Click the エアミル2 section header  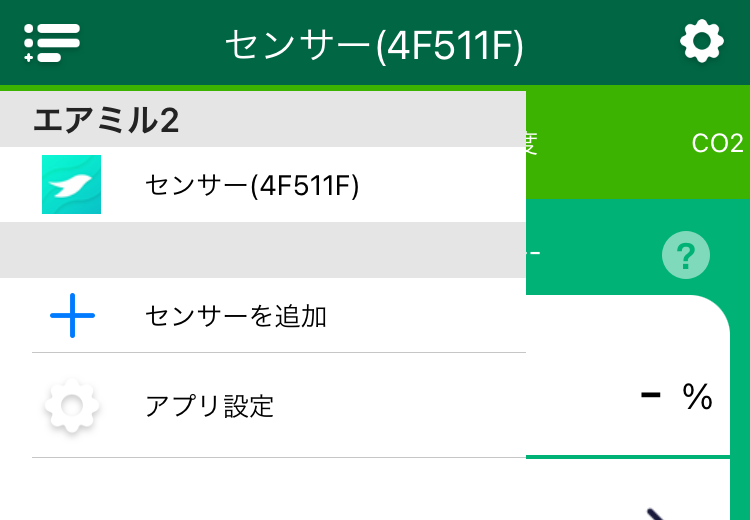click(x=106, y=120)
